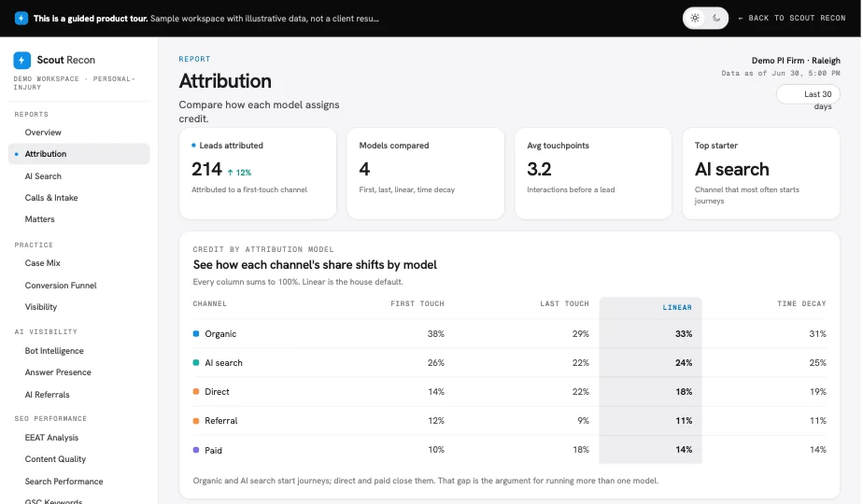Click the teal AI search channel swatch

point(196,362)
